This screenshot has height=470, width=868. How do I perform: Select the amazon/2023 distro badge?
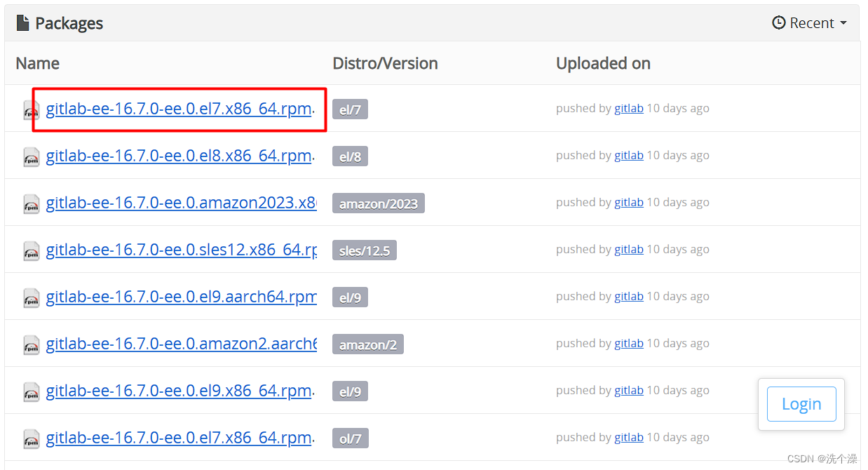[x=379, y=203]
